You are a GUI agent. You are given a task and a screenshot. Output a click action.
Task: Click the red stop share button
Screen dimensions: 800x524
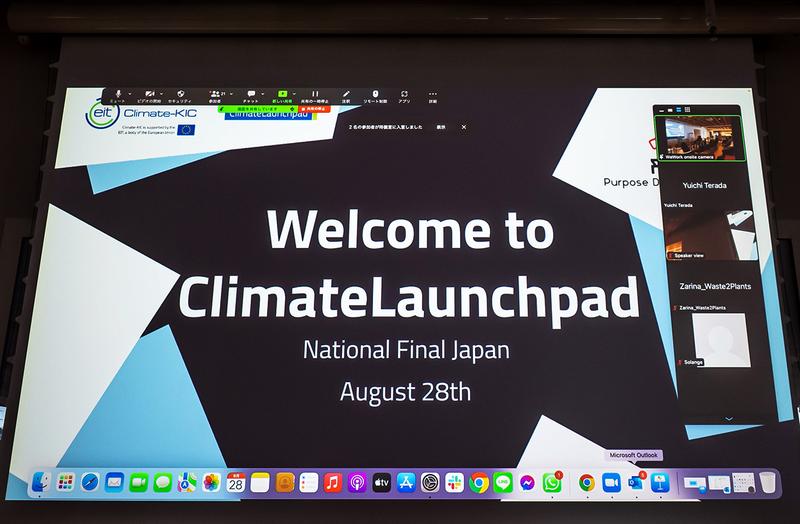pyautogui.click(x=314, y=109)
